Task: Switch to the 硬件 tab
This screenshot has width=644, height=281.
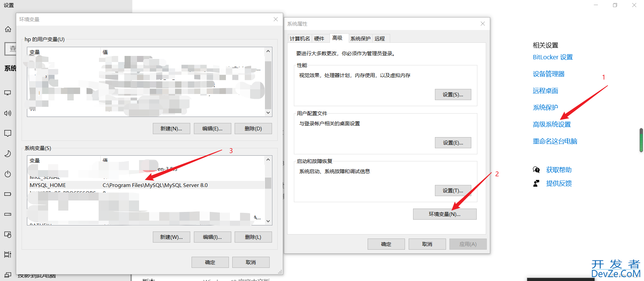Action: point(319,39)
